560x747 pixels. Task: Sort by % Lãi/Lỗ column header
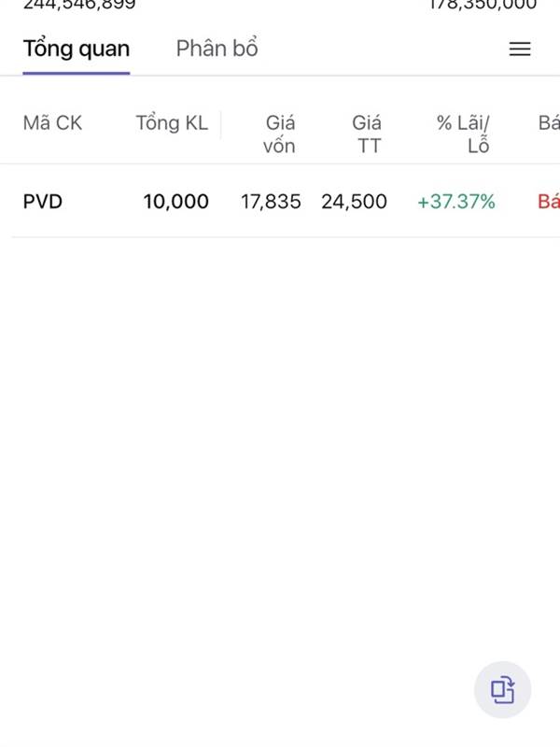point(464,134)
